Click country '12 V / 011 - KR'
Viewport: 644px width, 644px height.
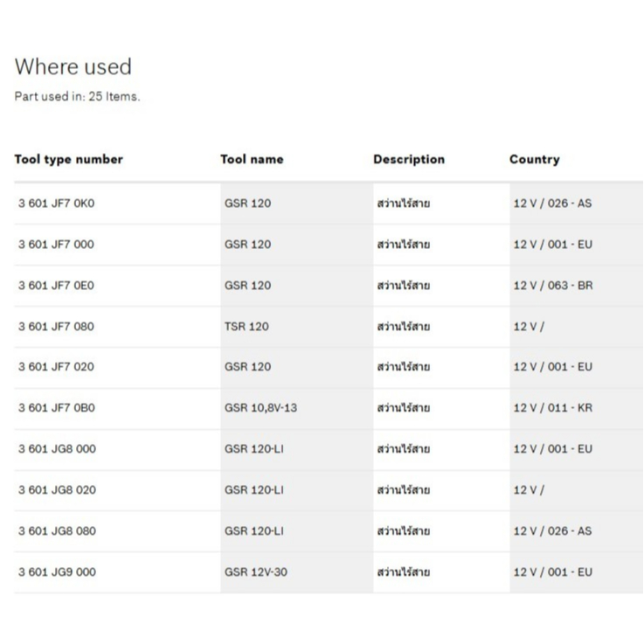coord(553,408)
